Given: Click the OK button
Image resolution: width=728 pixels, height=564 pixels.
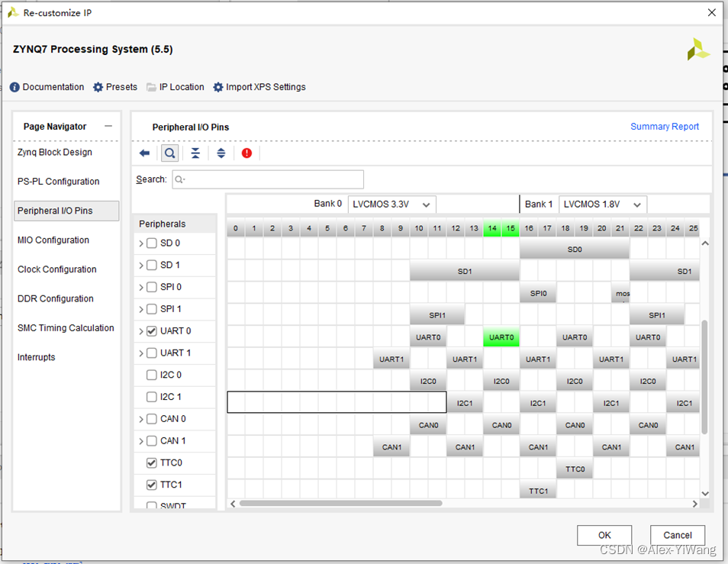Looking at the screenshot, I should [x=604, y=535].
